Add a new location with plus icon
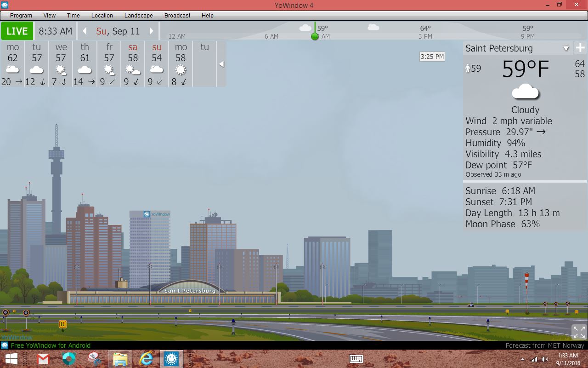The image size is (588, 368). [x=580, y=48]
